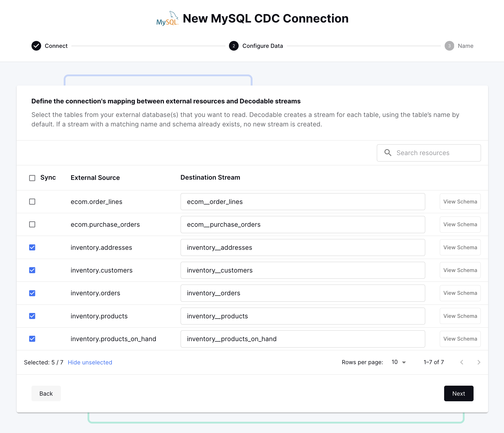Go to next page with right chevron icon
This screenshot has width=504, height=433.
[479, 362]
